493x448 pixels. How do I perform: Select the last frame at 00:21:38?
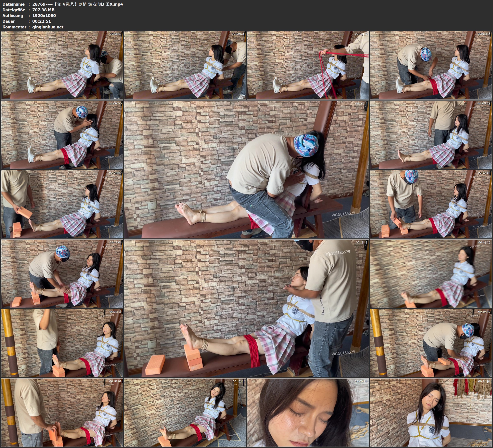pyautogui.click(x=431, y=412)
